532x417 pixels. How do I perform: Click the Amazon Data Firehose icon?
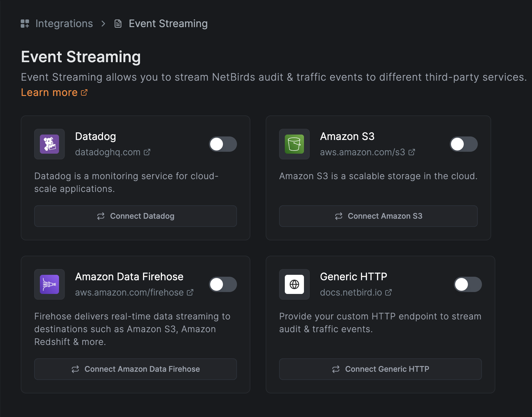tap(49, 284)
